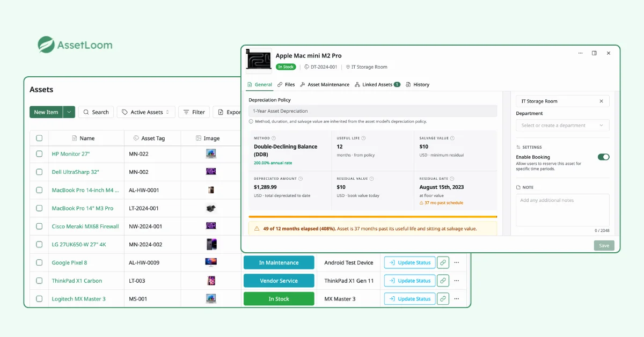
Task: Click the orange depreciation progress bar
Action: pos(373,217)
